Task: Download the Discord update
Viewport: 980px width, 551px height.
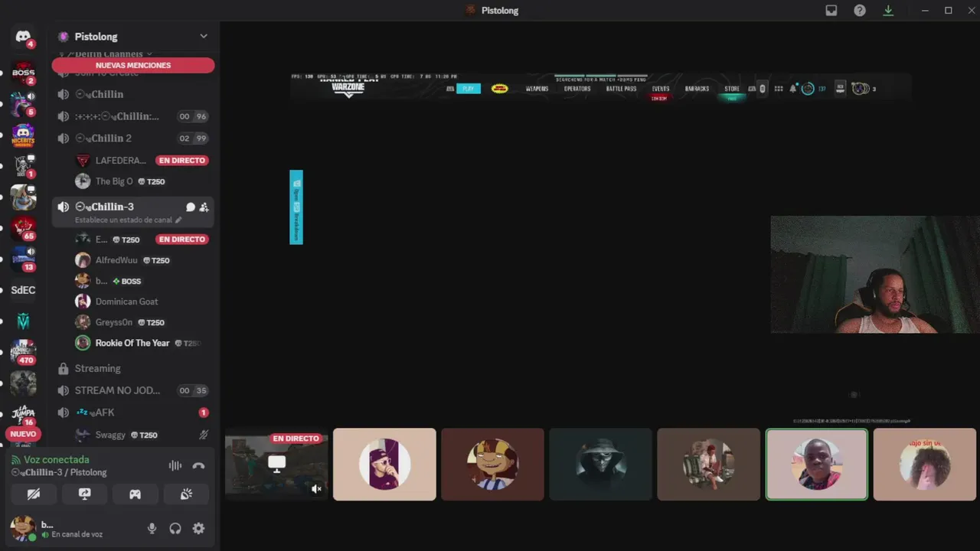Action: click(x=888, y=11)
